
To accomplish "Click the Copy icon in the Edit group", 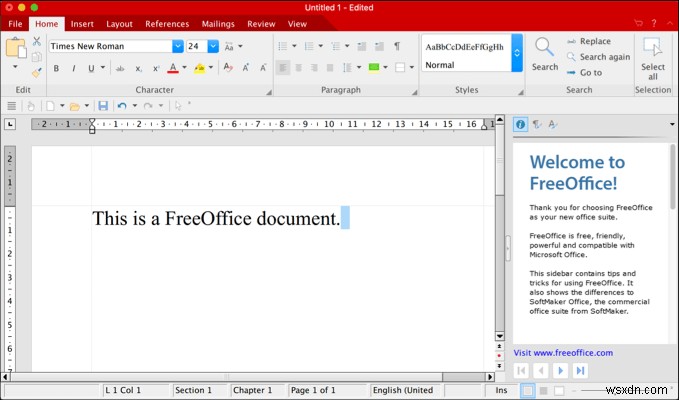I will click(37, 57).
